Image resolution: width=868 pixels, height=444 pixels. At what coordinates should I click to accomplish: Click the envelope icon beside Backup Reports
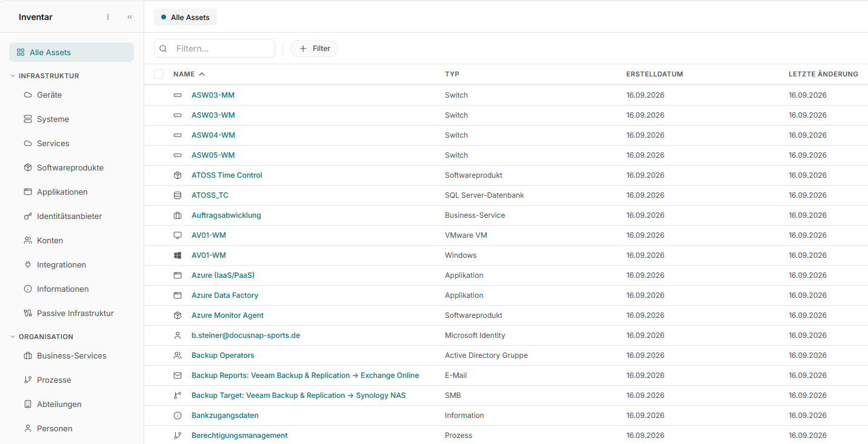(178, 375)
